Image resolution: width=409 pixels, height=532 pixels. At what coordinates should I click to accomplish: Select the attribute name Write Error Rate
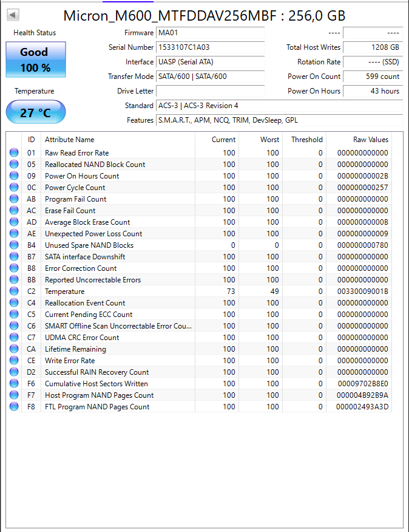pos(70,361)
